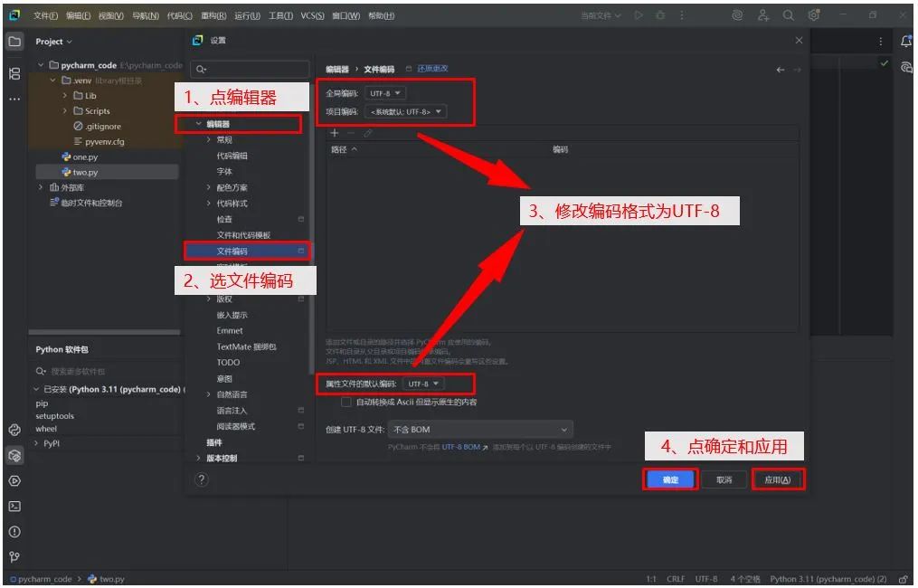
Task: Select the TODO settings item
Action: tap(229, 364)
